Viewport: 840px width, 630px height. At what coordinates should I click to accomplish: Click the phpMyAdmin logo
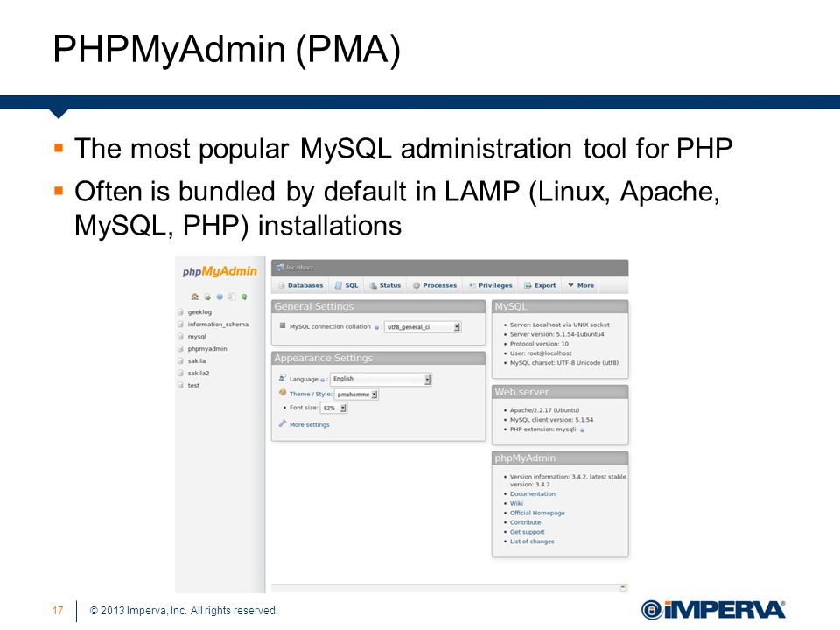pyautogui.click(x=220, y=271)
